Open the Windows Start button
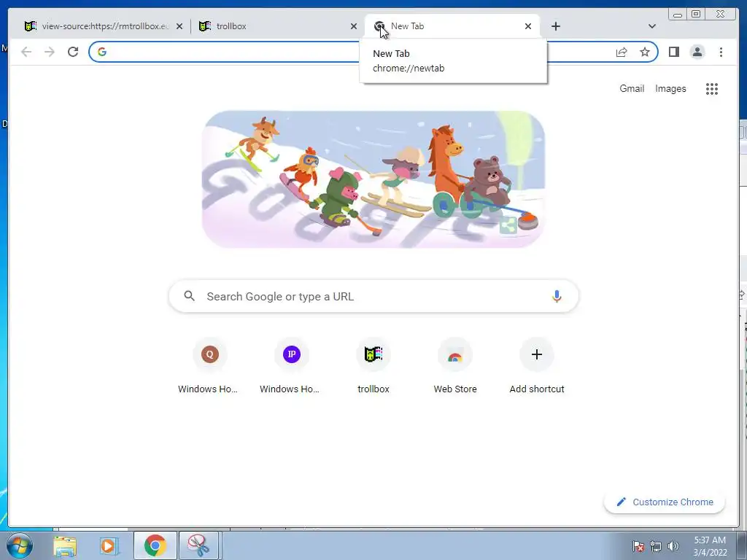Image resolution: width=747 pixels, height=560 pixels. [x=20, y=545]
